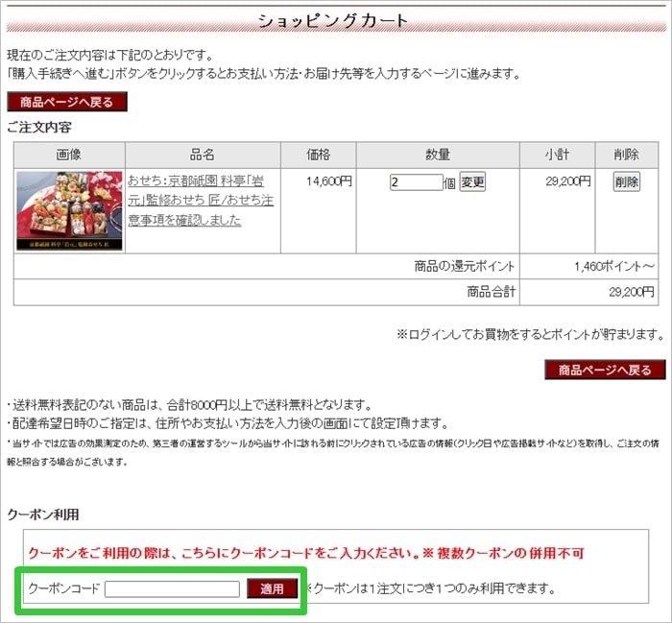Click the 小計 column header
This screenshot has width=672, height=623.
click(x=558, y=156)
